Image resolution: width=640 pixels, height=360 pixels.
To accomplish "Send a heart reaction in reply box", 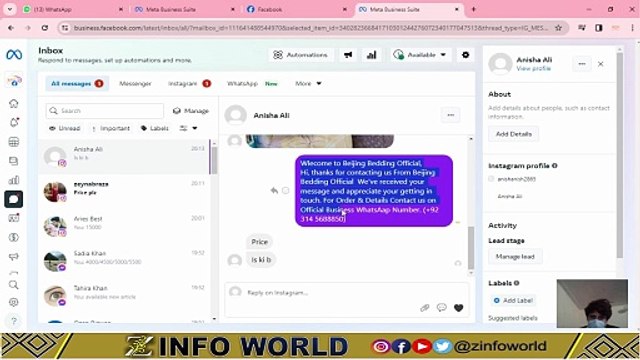I will (x=458, y=308).
